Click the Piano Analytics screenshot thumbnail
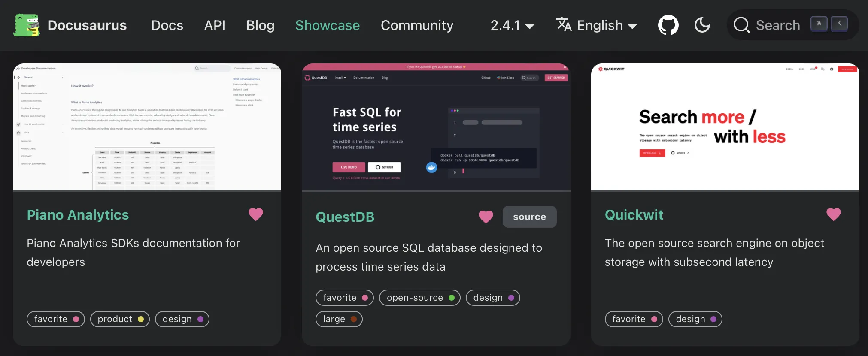The width and height of the screenshot is (868, 356). 147,127
